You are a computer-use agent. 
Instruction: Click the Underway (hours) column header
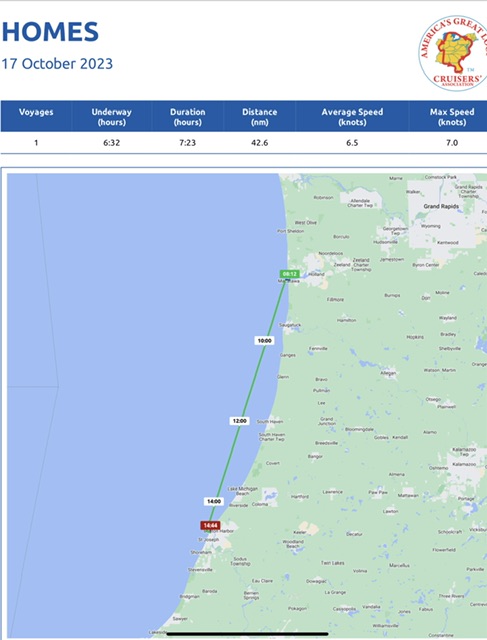(111, 117)
